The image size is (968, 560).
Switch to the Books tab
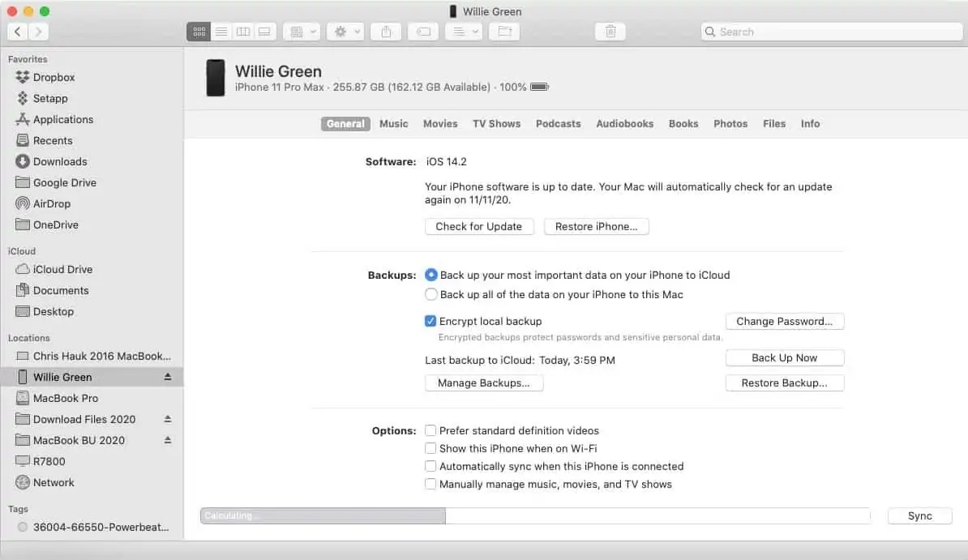click(683, 123)
